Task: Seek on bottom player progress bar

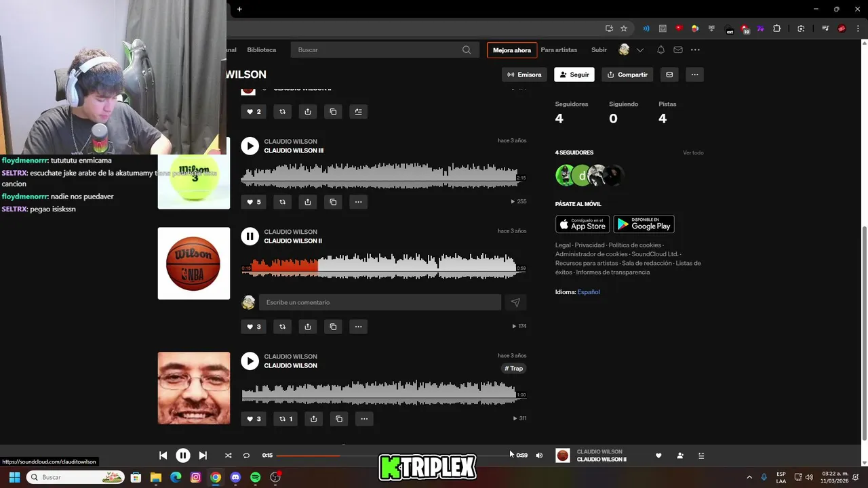Action: point(393,455)
